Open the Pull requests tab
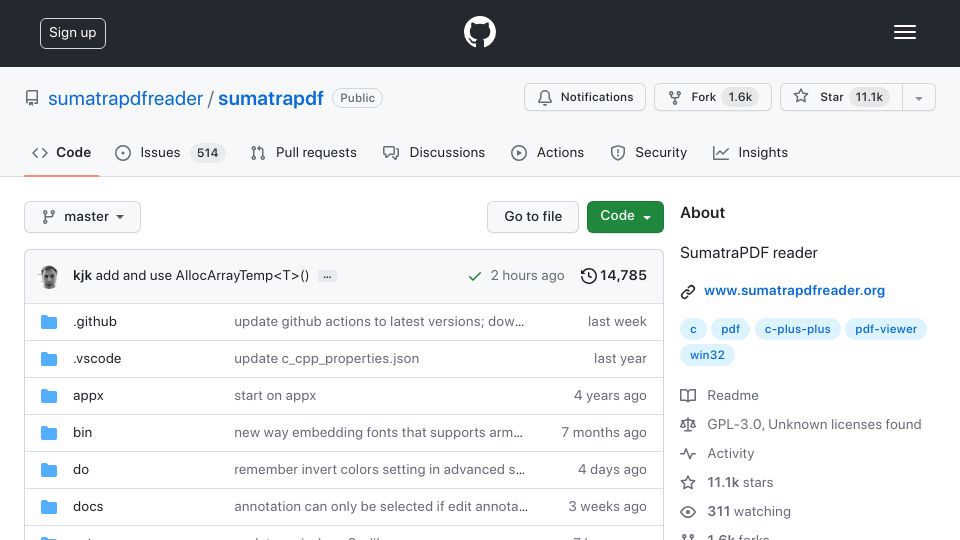Image resolution: width=960 pixels, height=540 pixels. point(304,152)
